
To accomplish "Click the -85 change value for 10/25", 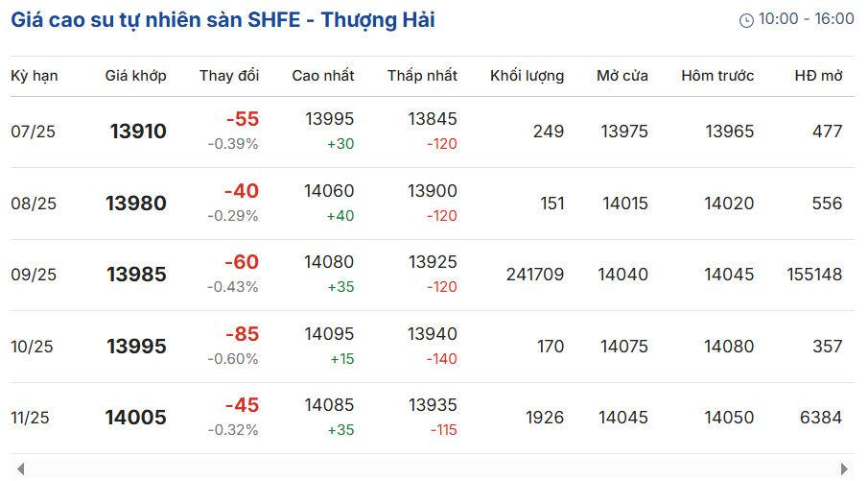I will (x=242, y=334).
